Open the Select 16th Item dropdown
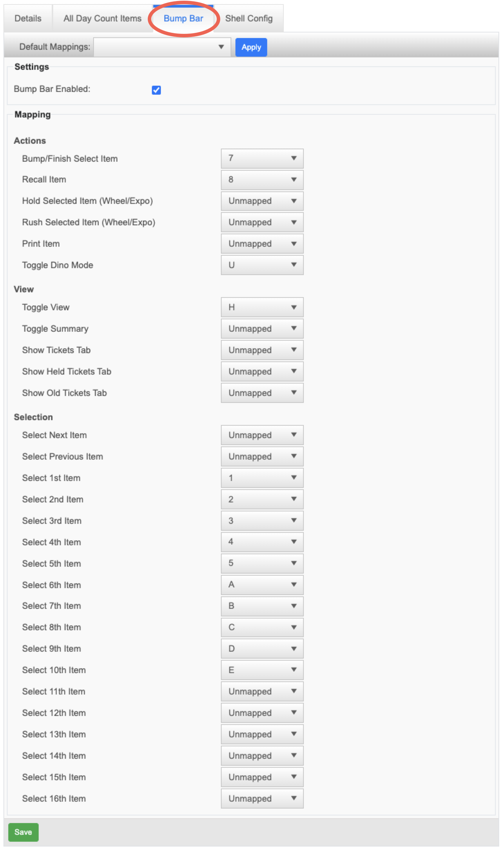 click(x=262, y=799)
